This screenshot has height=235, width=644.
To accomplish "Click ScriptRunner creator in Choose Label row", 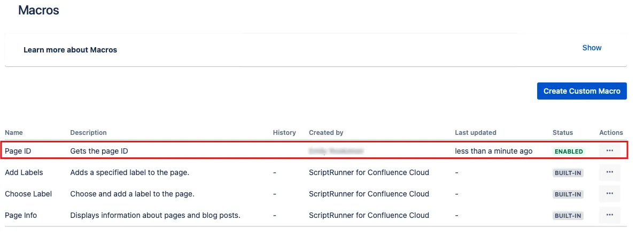I will 369,194.
